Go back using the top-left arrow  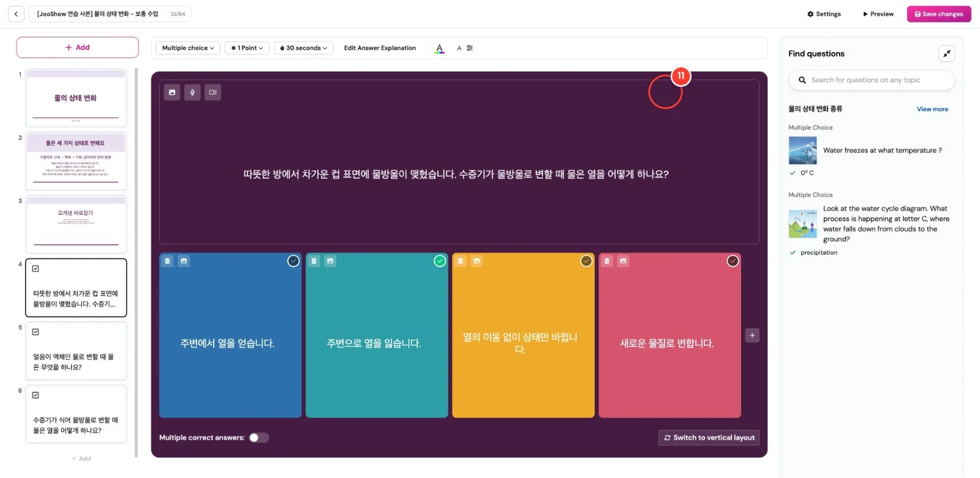(16, 14)
